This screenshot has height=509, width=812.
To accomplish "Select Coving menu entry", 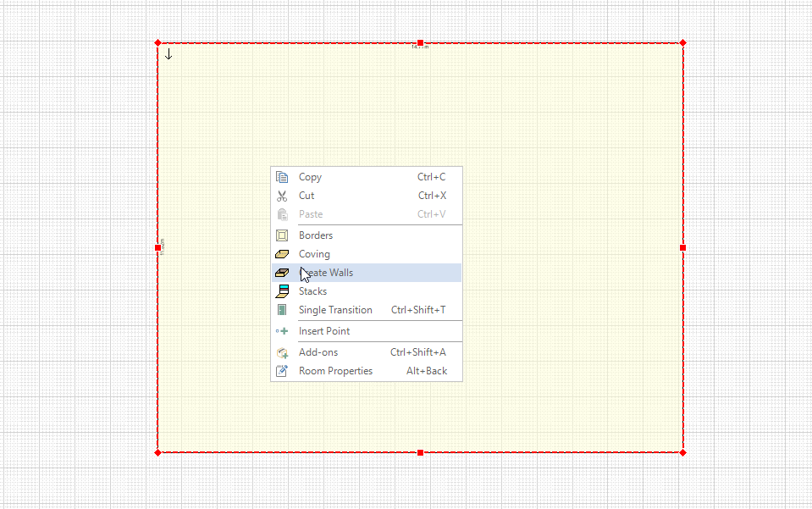I will (367, 254).
